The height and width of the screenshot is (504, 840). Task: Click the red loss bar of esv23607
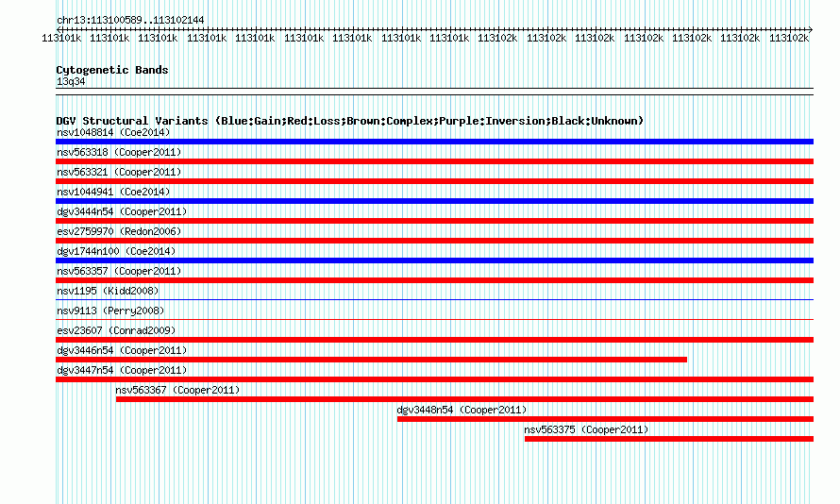point(434,340)
